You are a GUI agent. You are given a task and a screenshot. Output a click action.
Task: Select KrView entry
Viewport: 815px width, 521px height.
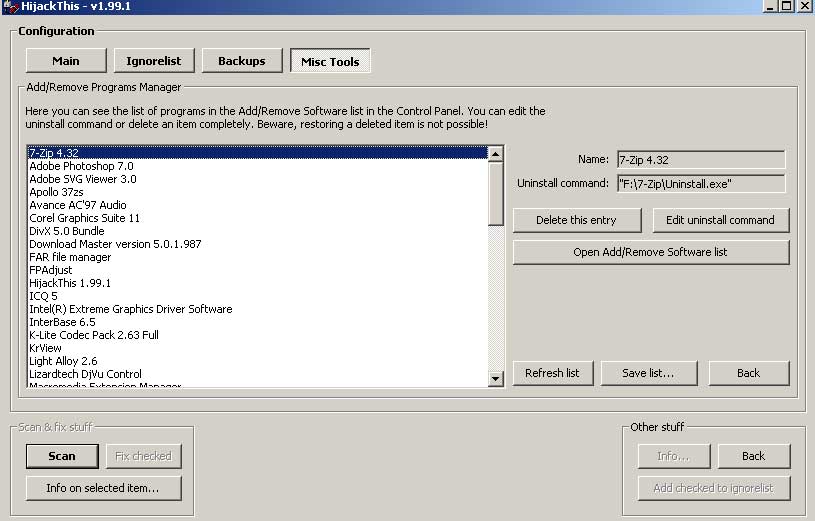[x=258, y=348]
